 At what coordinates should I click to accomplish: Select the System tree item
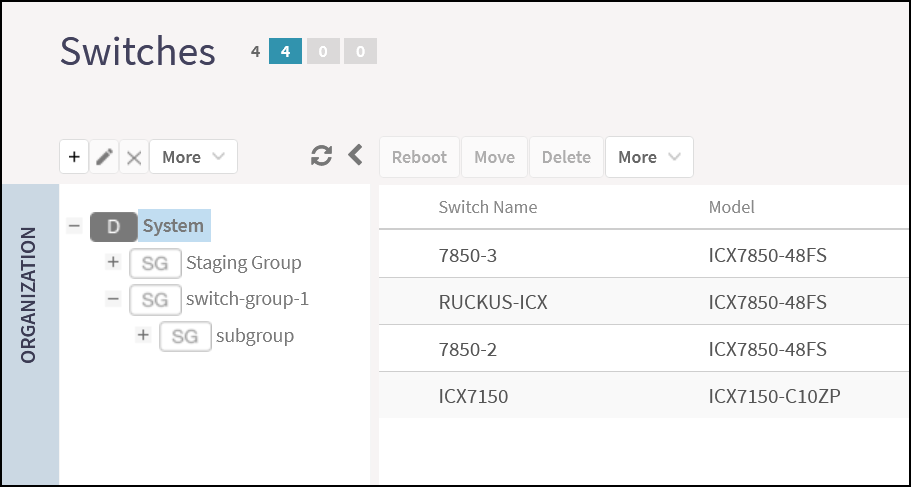(173, 225)
